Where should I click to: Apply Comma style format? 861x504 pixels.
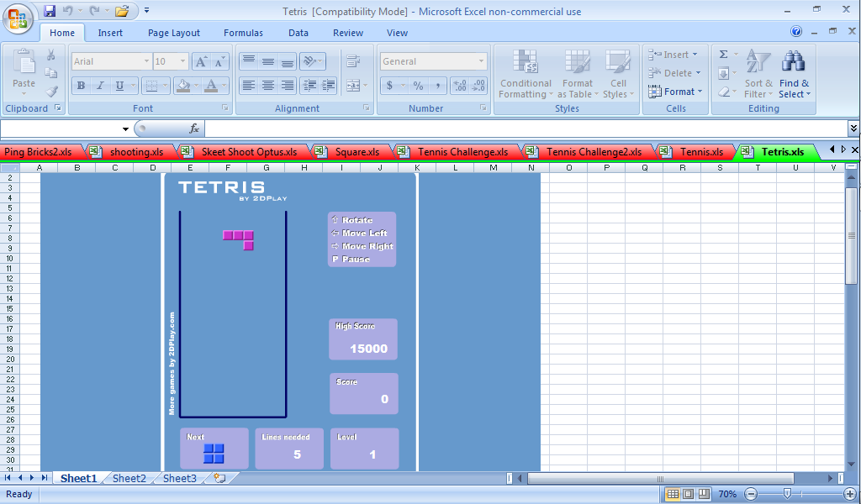(x=437, y=86)
